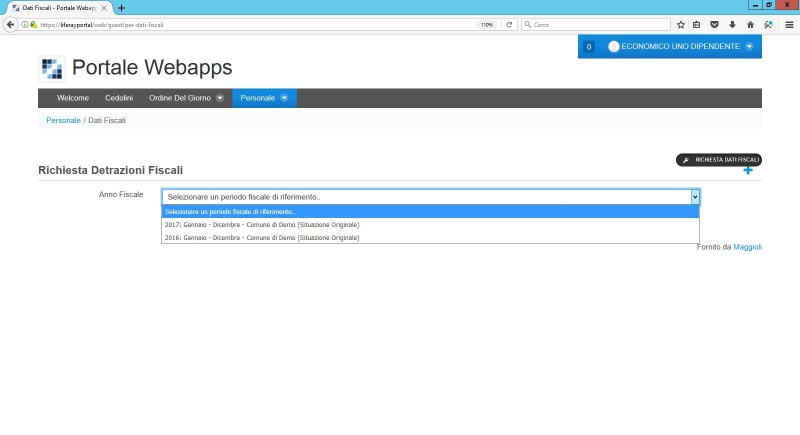
Task: Click the Portale Webapps logo icon
Action: pyautogui.click(x=51, y=68)
